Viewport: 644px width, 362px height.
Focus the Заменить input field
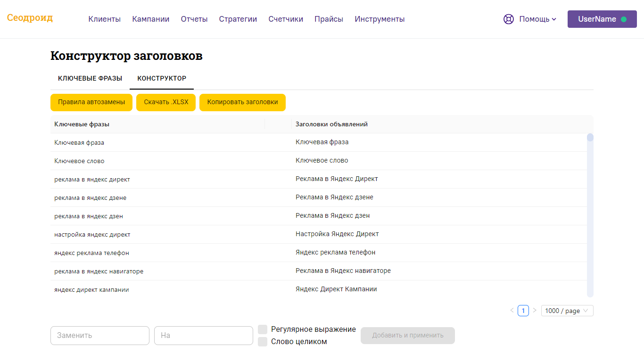[100, 336]
